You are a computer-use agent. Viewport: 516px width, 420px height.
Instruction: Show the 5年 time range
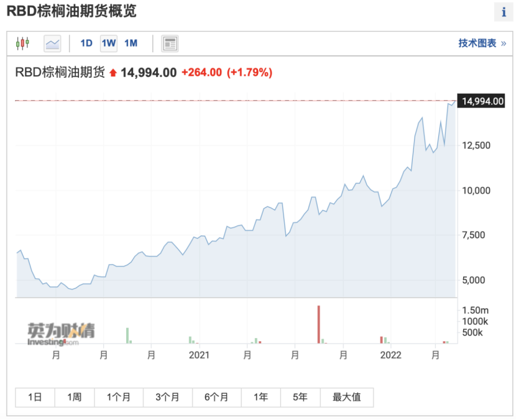point(300,398)
